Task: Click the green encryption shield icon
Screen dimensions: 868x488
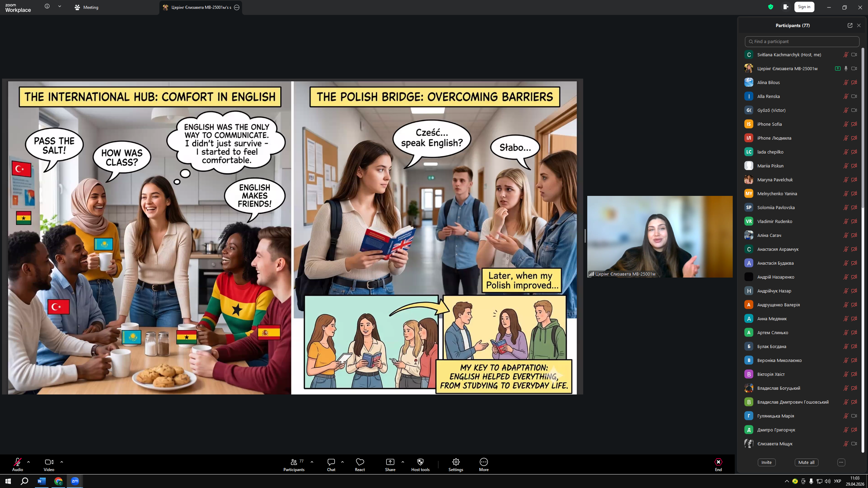Action: 771,7
